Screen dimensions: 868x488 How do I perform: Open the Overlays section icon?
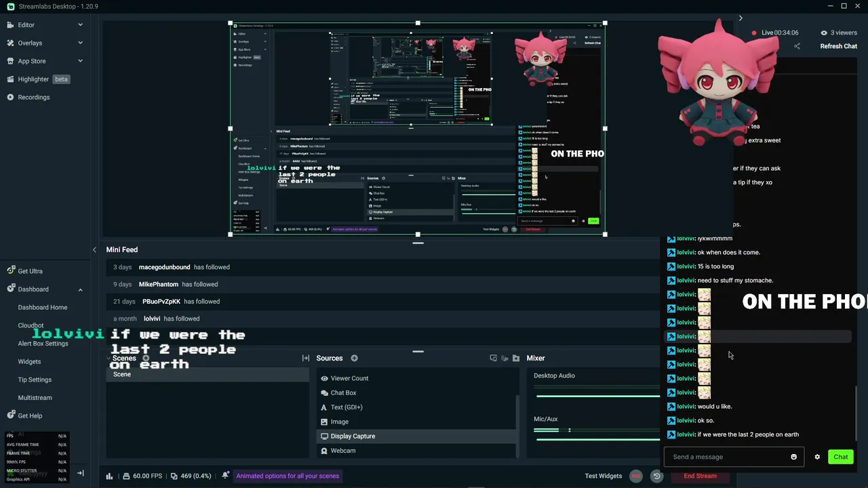coord(10,43)
